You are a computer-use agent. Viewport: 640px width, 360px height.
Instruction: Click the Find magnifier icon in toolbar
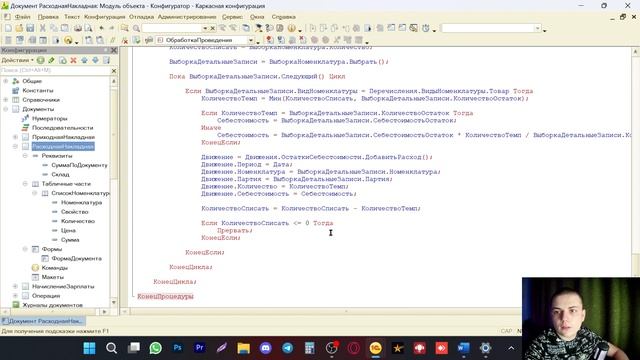tap(136, 28)
